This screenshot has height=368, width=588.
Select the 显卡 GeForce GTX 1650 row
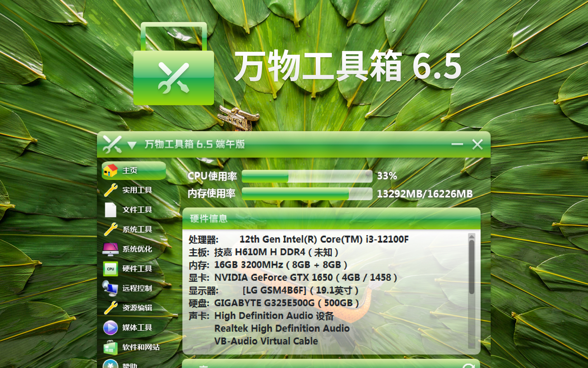click(x=293, y=278)
